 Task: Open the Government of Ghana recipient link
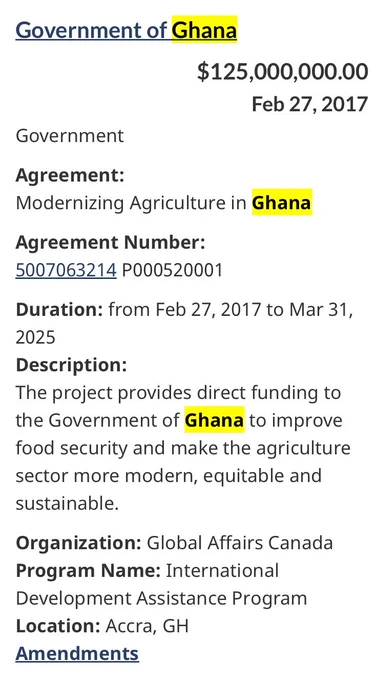pyautogui.click(x=126, y=30)
